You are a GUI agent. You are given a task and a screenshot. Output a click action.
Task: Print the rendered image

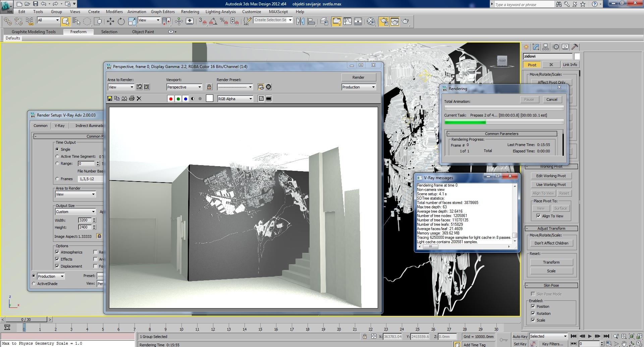point(131,98)
